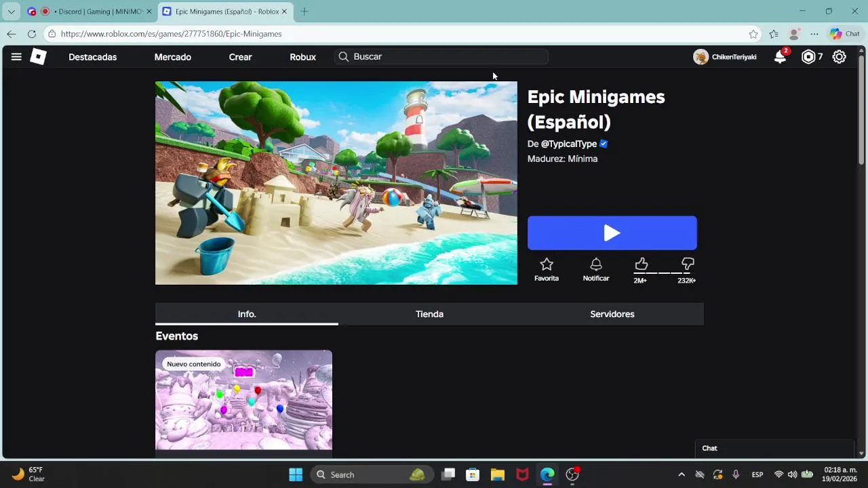Screen dimensions: 868x488
Task: Open the browser three-dot menu
Action: pos(814,34)
